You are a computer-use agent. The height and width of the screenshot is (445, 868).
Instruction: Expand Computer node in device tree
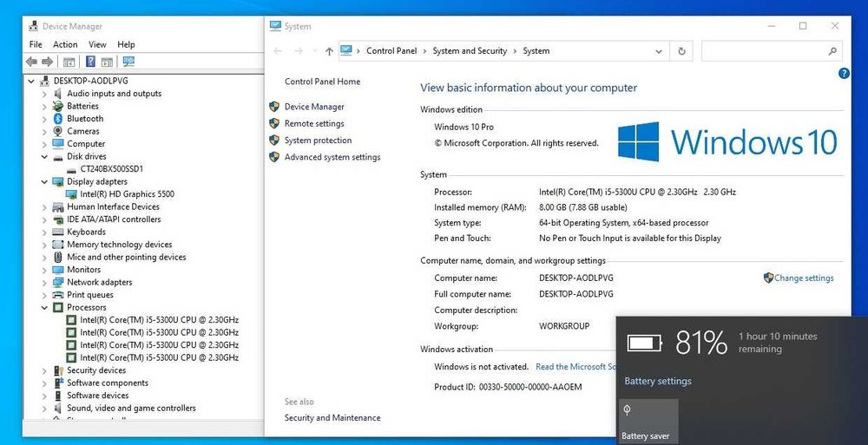click(44, 144)
